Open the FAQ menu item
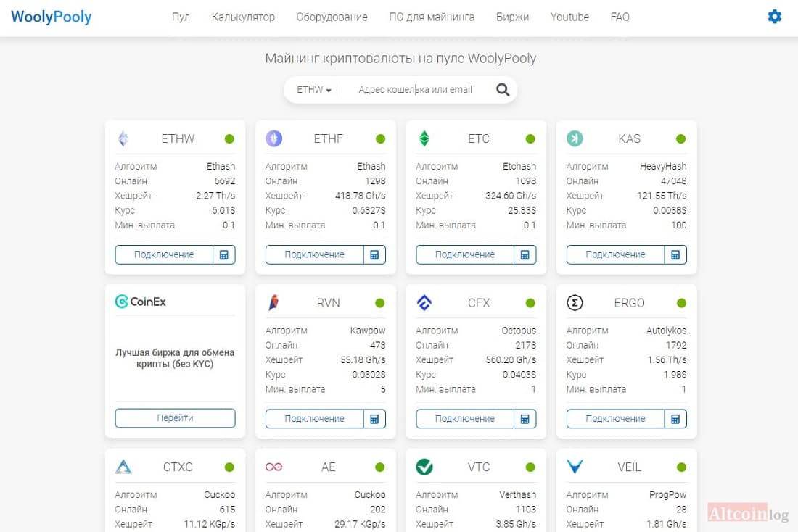The height and width of the screenshot is (532, 798). pyautogui.click(x=620, y=17)
